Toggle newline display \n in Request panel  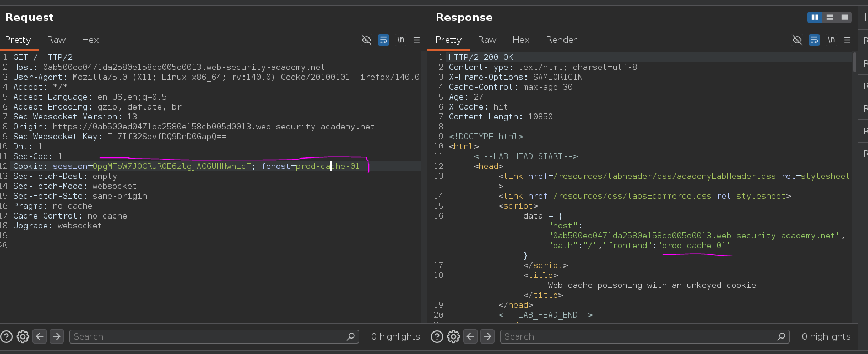click(x=400, y=40)
